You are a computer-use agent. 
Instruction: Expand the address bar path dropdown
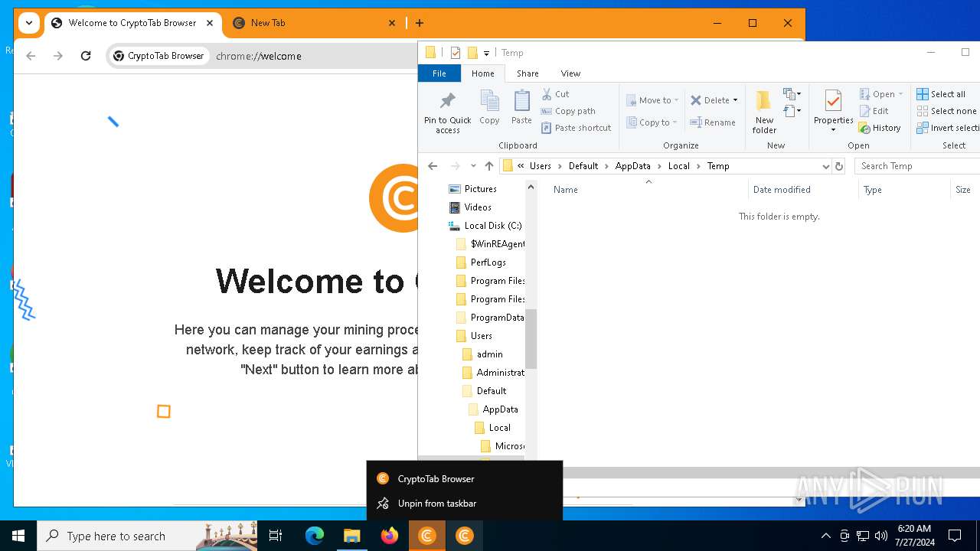(825, 166)
